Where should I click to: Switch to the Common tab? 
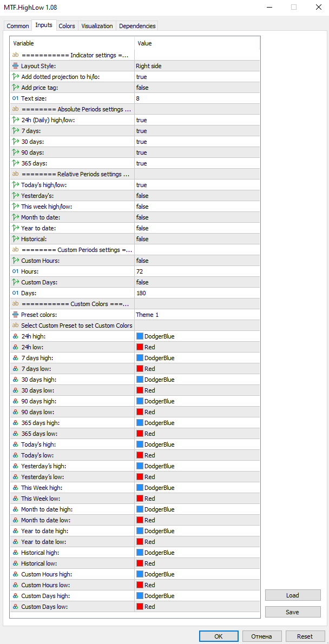[x=18, y=26]
